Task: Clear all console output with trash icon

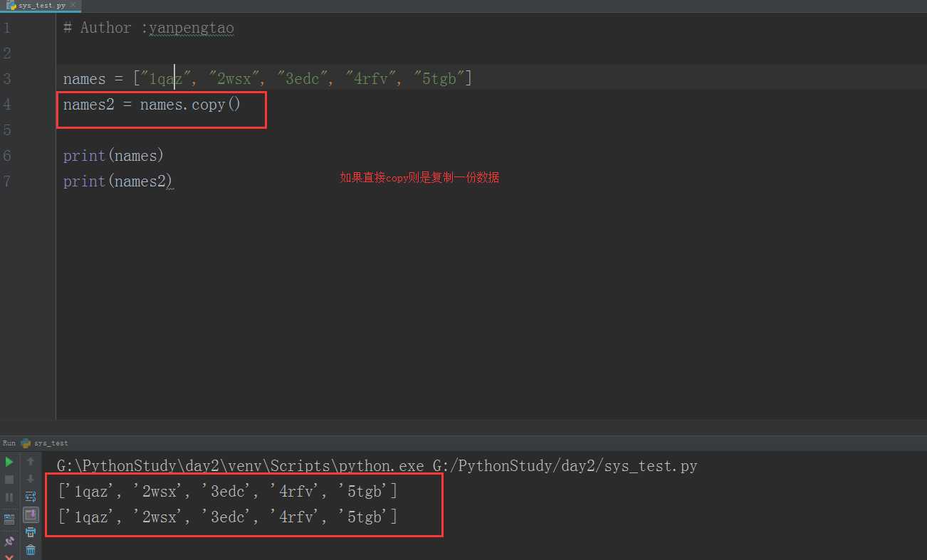Action: coord(31,549)
